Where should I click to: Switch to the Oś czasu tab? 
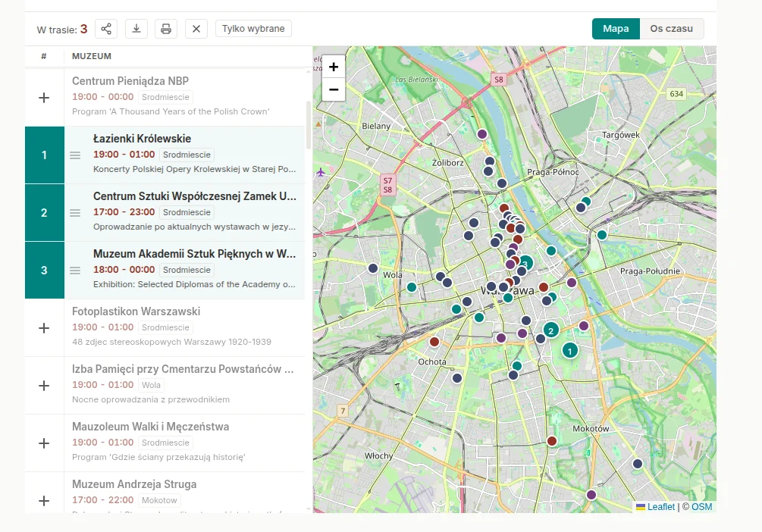click(672, 29)
